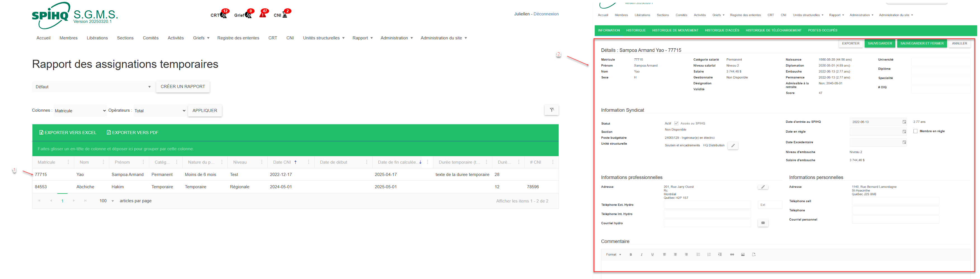Open the Rapport menu in the left navigation
980x279 pixels.
pos(362,38)
